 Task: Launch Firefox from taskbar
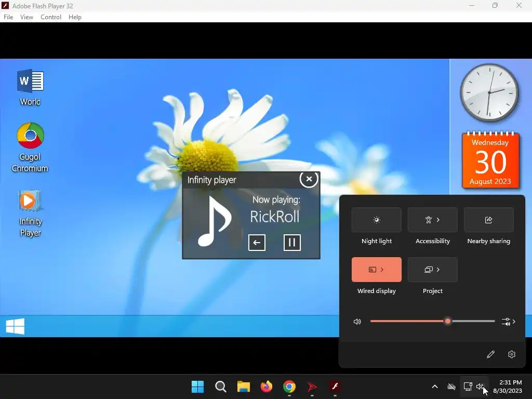click(x=267, y=387)
